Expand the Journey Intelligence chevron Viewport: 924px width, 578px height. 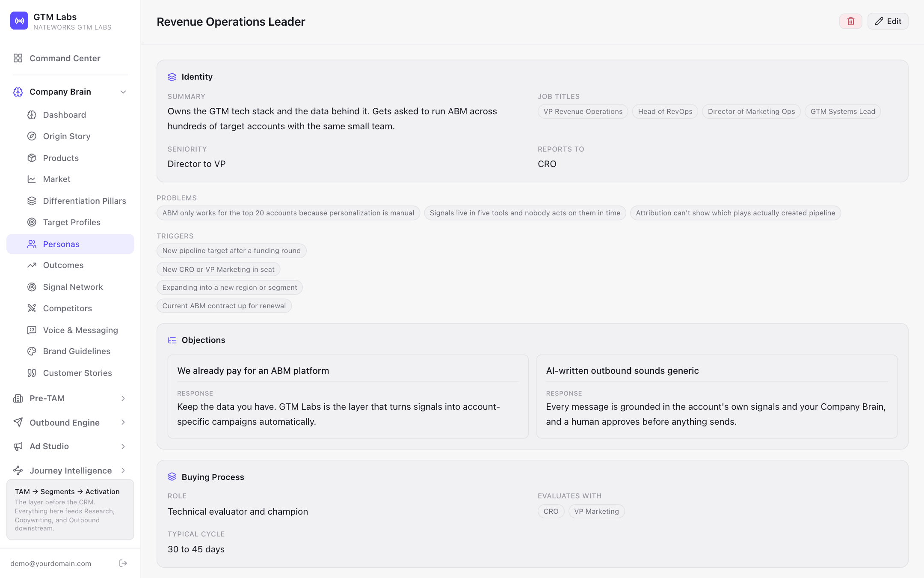123,471
